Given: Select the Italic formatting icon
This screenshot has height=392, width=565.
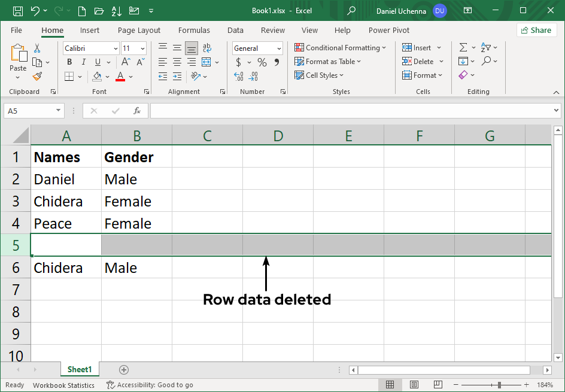Looking at the screenshot, I should pos(83,62).
